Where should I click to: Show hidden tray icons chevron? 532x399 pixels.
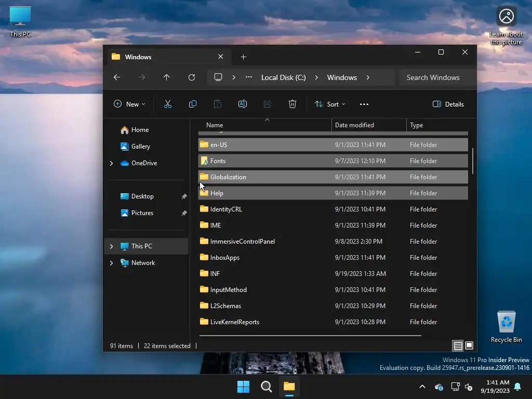[422, 387]
